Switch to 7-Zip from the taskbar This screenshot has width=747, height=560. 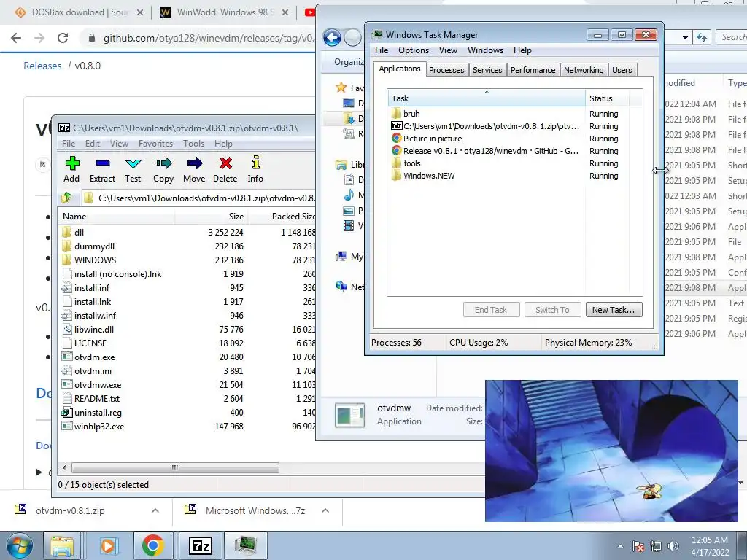tap(200, 545)
